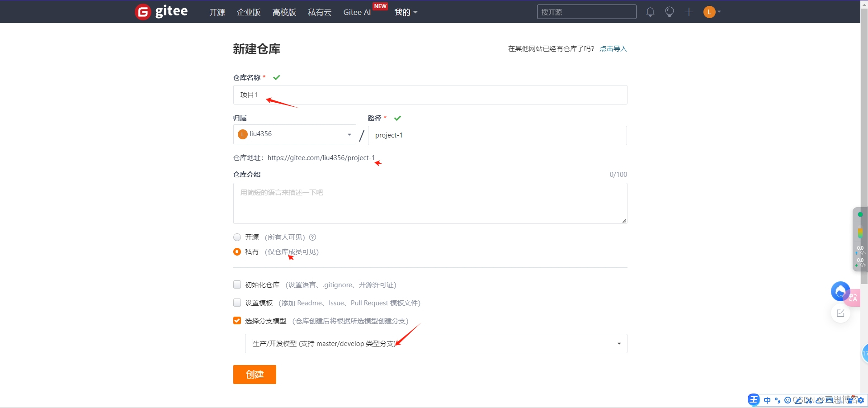868x408 pixels.
Task: Enable the 设置模板 checkbox
Action: pos(237,303)
